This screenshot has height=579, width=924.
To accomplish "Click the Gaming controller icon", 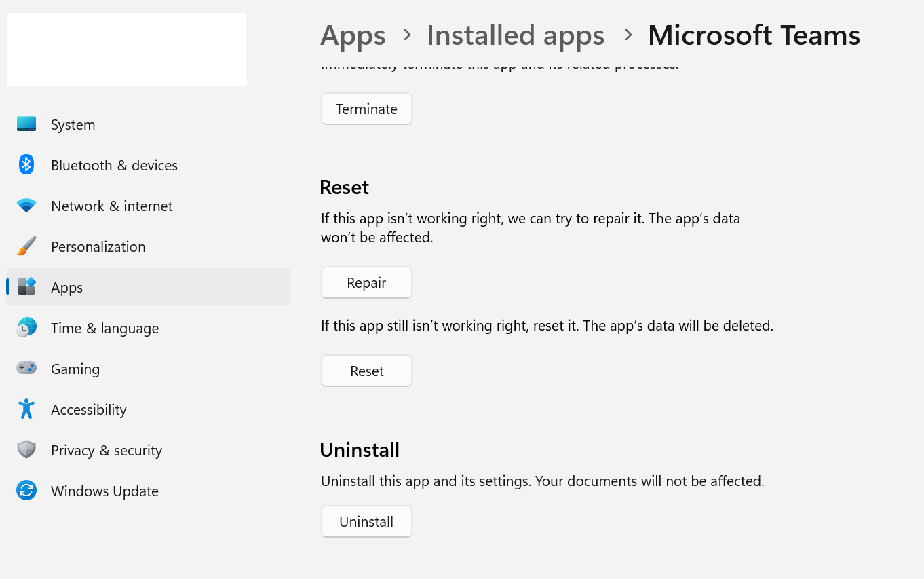I will click(x=26, y=369).
